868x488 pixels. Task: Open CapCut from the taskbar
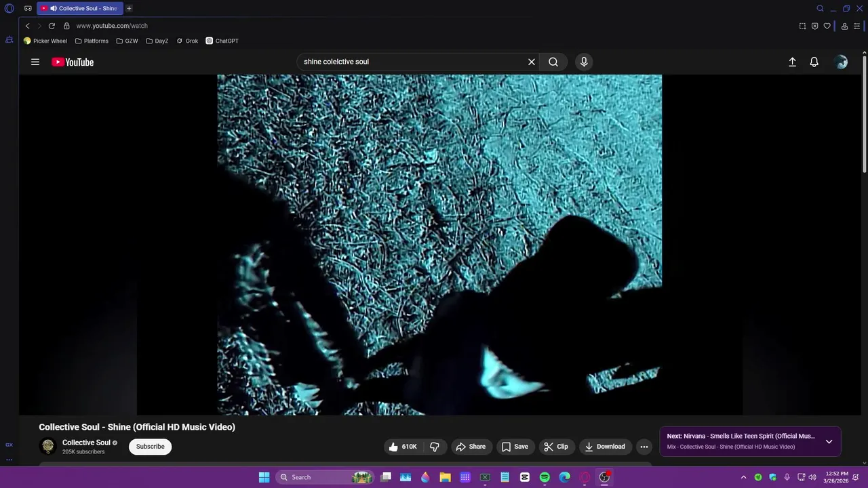pos(524,477)
